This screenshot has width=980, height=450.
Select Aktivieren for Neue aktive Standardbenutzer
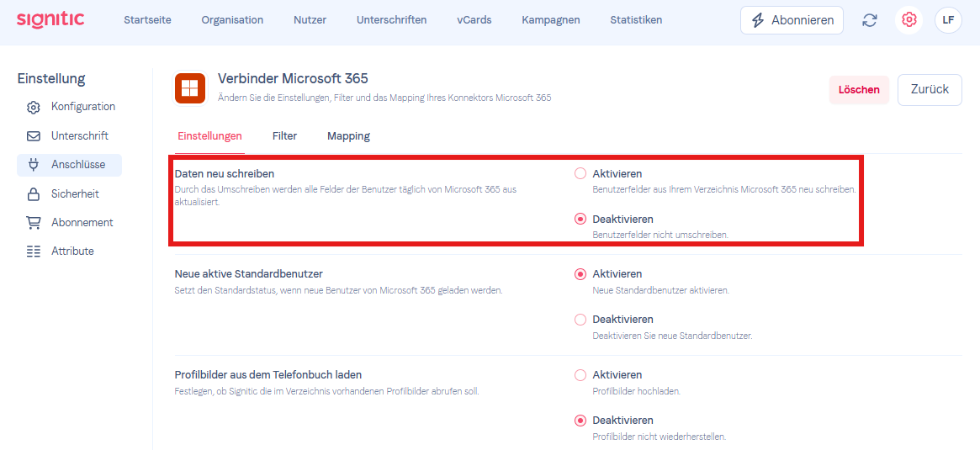coord(580,273)
